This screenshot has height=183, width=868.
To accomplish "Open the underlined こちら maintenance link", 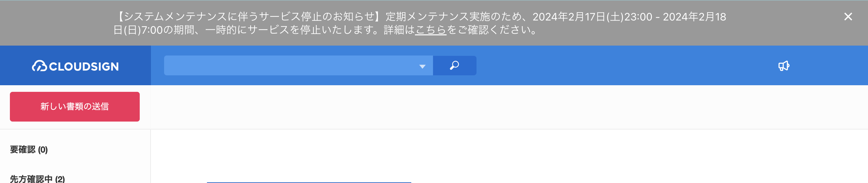I will point(430,30).
